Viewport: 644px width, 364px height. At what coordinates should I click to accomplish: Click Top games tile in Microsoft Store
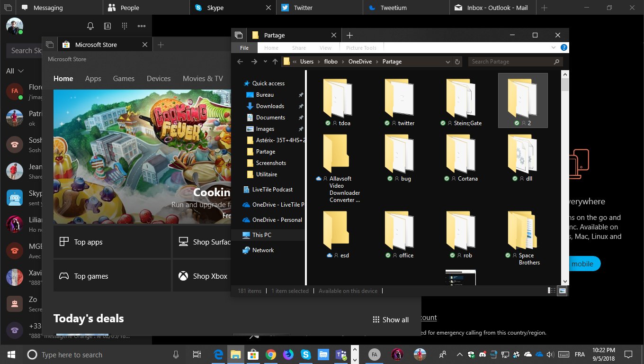coord(112,276)
